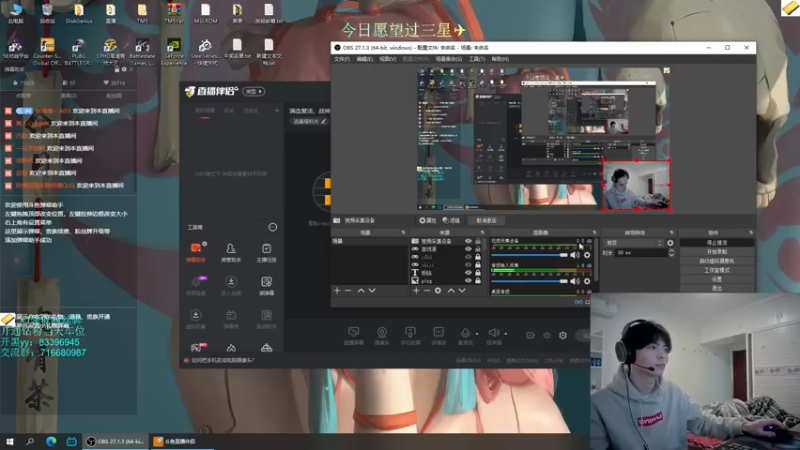The width and height of the screenshot is (800, 450).
Task: Open the Edit menu in OBS
Action: 364,59
